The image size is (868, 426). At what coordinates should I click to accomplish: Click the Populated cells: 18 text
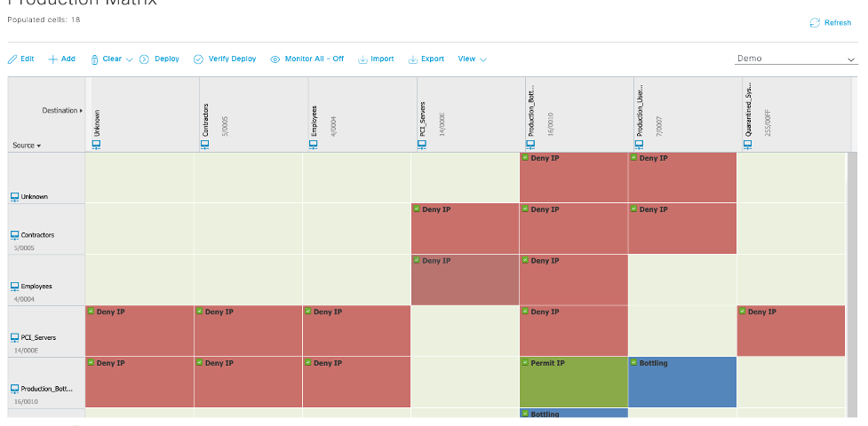(x=44, y=20)
